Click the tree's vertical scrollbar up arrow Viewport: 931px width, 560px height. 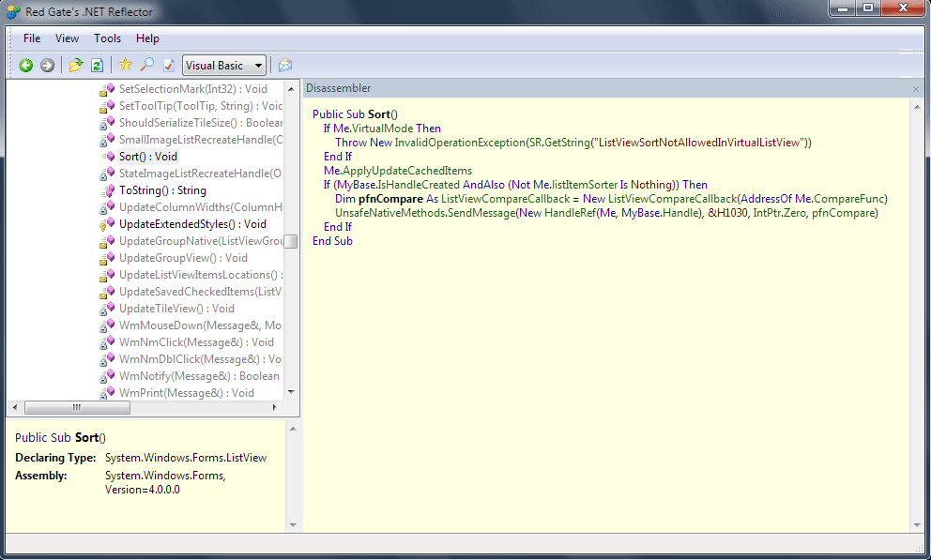tap(291, 89)
